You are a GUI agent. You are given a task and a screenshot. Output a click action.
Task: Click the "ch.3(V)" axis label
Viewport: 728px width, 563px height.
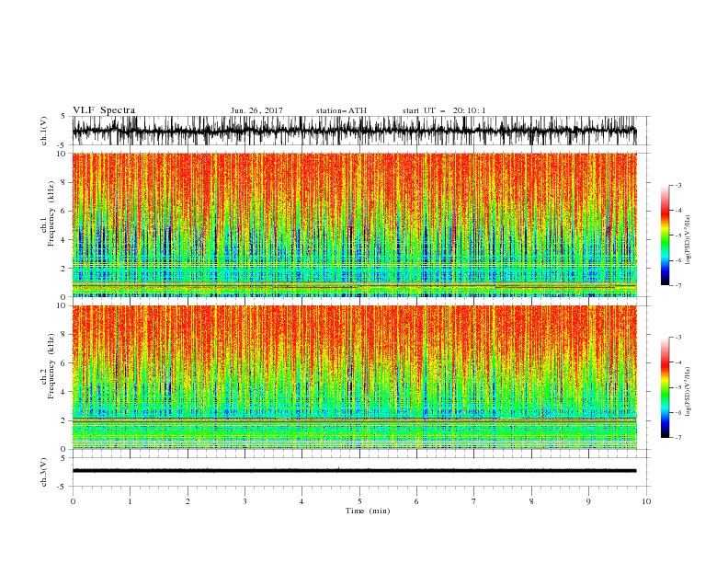click(44, 472)
